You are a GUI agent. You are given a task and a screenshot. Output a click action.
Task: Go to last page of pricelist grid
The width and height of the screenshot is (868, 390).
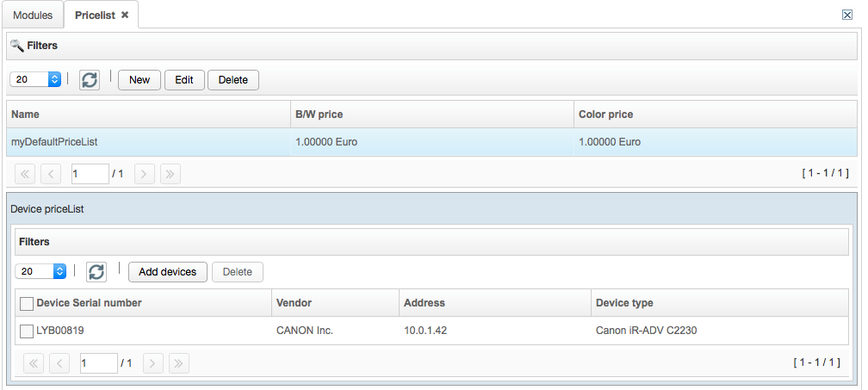(x=170, y=174)
